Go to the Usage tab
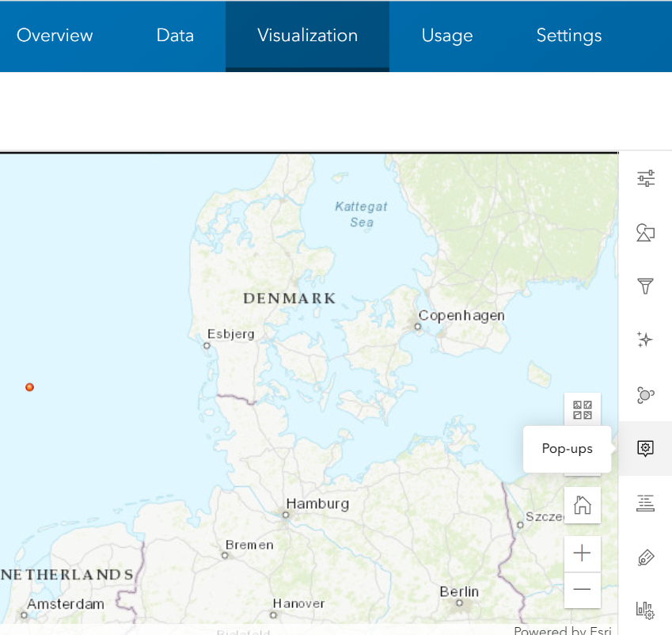 (x=447, y=36)
